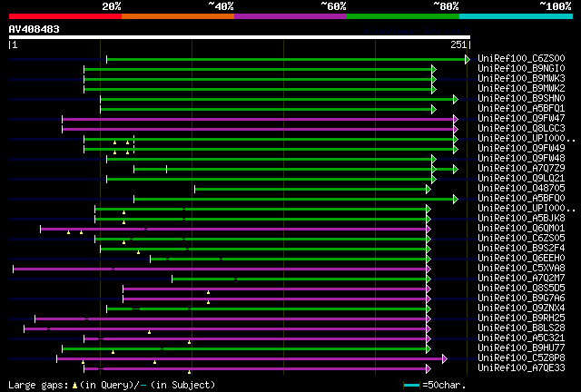This screenshot has height=392, width=581.
Task: Click purple arrowhead ending UniRef100_Q9FW47 alignment
Action: [456, 119]
